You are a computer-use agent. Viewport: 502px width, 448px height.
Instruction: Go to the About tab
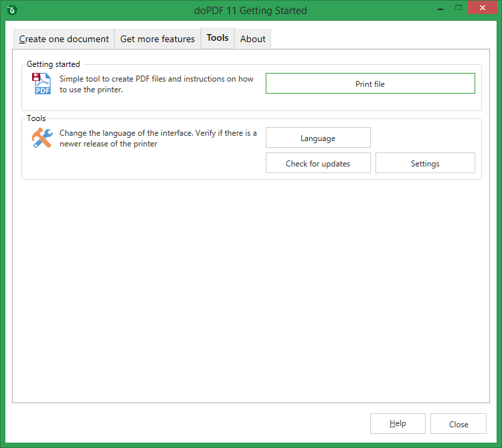point(252,39)
